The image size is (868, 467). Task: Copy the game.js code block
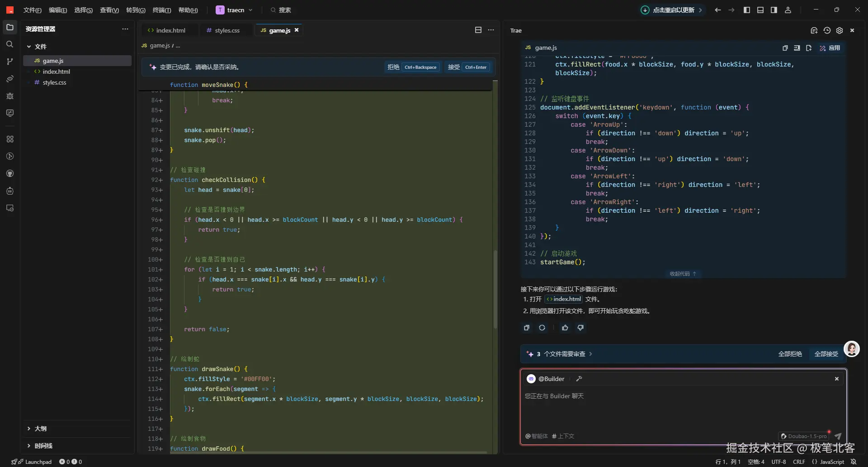pos(785,48)
